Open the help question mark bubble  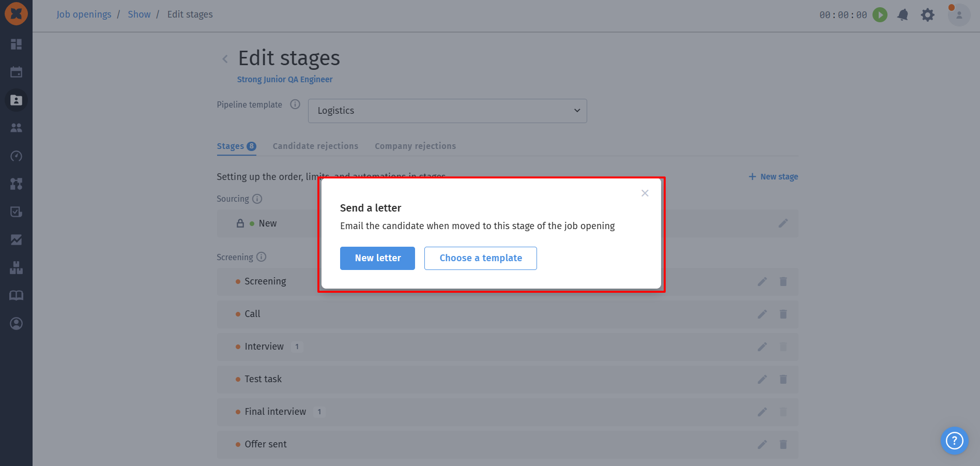(954, 441)
